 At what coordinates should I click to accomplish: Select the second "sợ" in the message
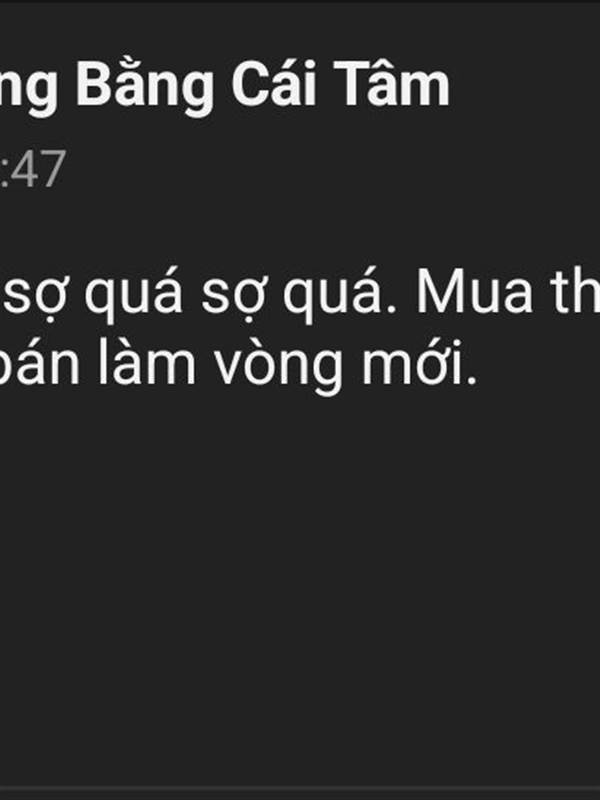[233, 298]
